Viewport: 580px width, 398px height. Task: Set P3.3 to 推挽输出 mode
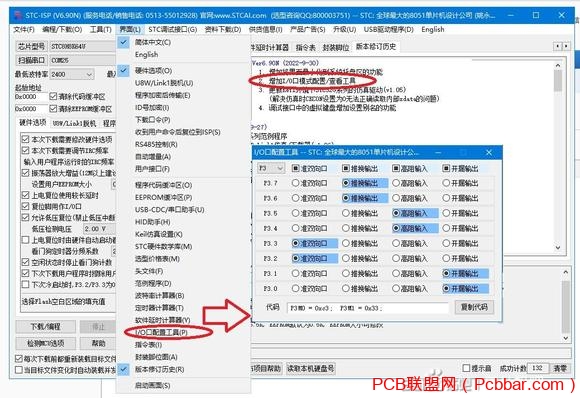tap(345, 243)
